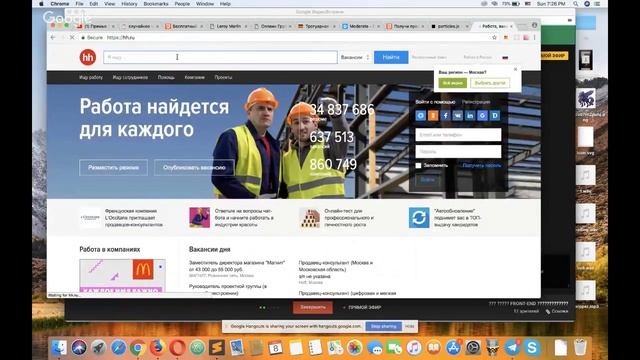Click the Stop sharing button
640x360 pixels.
click(x=384, y=326)
